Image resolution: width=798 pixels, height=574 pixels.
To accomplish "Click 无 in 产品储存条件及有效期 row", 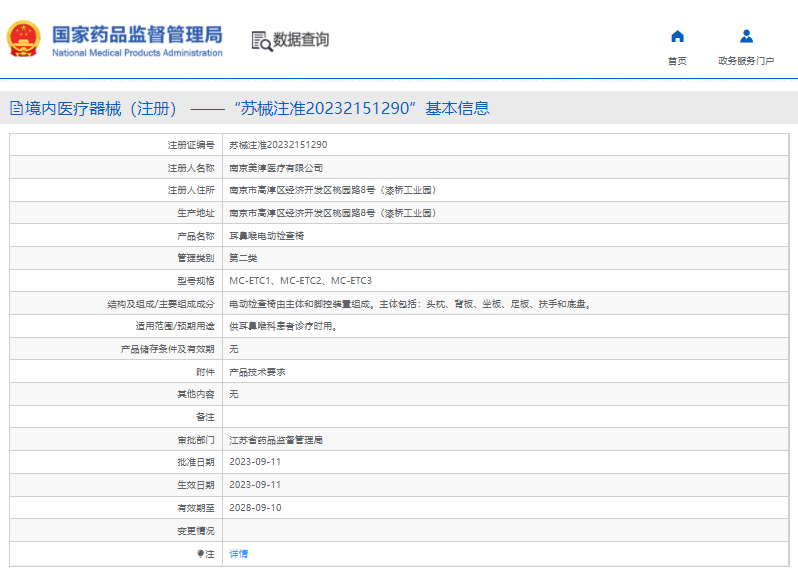I will (234, 349).
